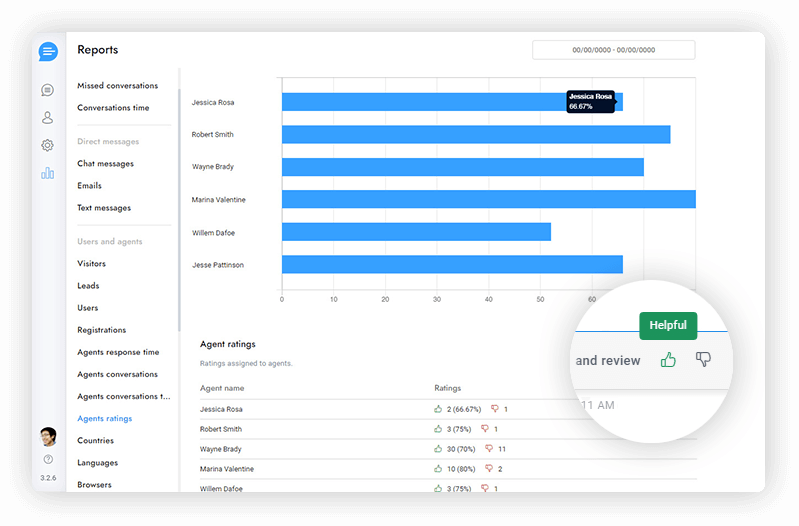This screenshot has width=799, height=526.
Task: Click the Willem Dafoe chart bar
Action: click(x=416, y=232)
